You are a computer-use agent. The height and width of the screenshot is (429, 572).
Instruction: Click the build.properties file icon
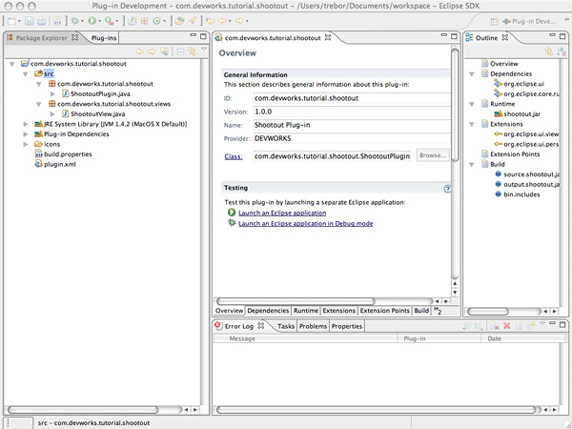(x=38, y=154)
